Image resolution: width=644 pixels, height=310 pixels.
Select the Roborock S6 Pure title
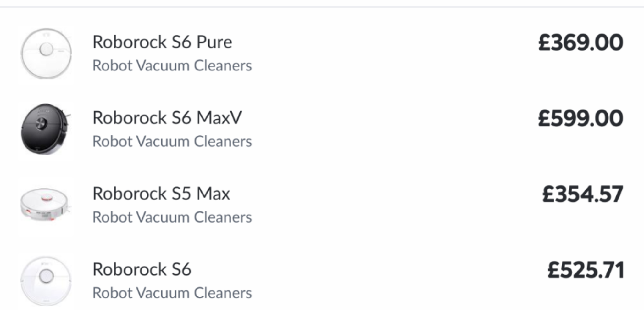(162, 42)
